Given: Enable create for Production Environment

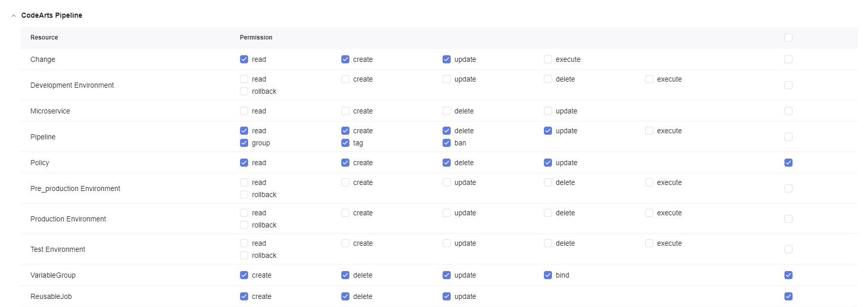Looking at the screenshot, I should [x=345, y=213].
